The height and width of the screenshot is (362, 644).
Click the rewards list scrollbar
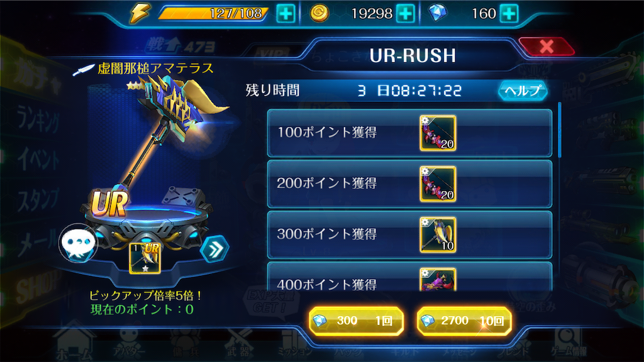point(559,129)
